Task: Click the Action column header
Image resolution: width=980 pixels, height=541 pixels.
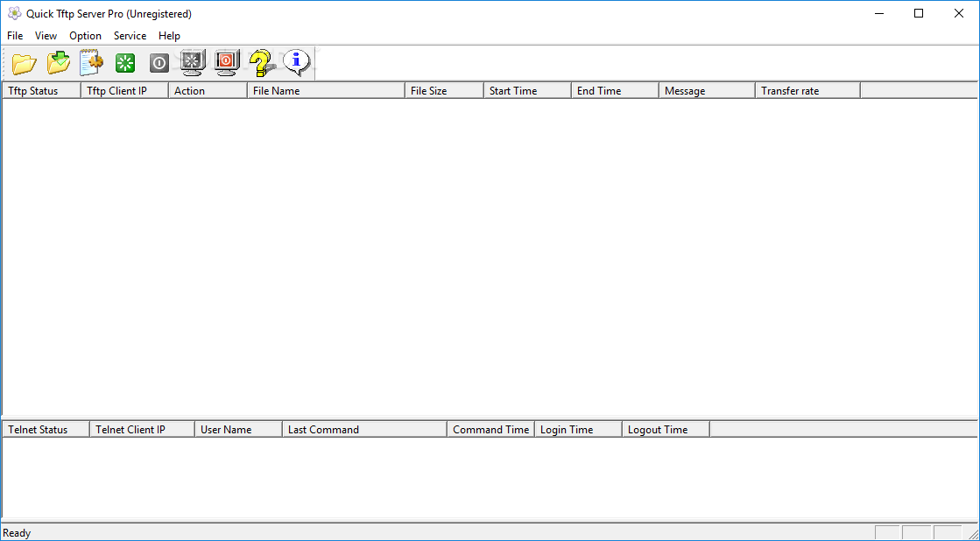Action: (208, 90)
